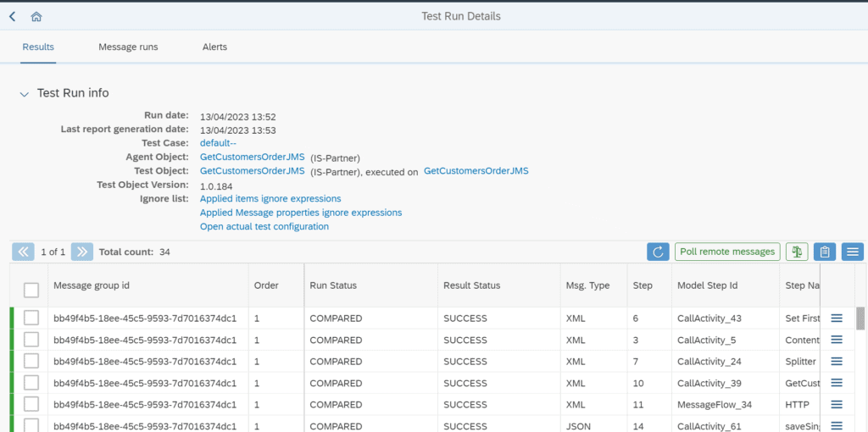Open actual test configuration link

point(264,227)
